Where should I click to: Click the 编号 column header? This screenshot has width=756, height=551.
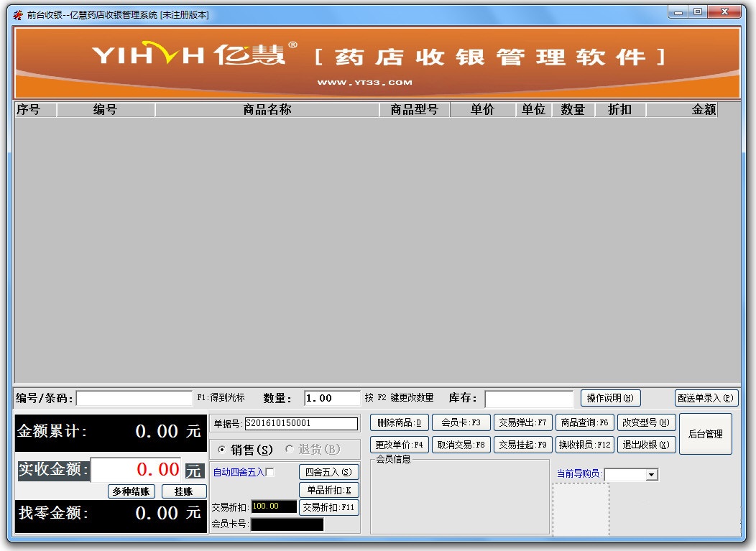tap(106, 110)
